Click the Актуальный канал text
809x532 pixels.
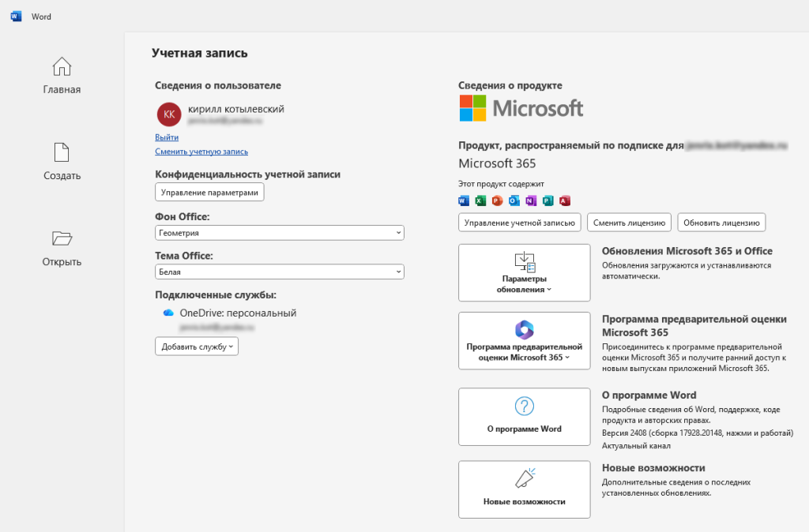coord(636,446)
